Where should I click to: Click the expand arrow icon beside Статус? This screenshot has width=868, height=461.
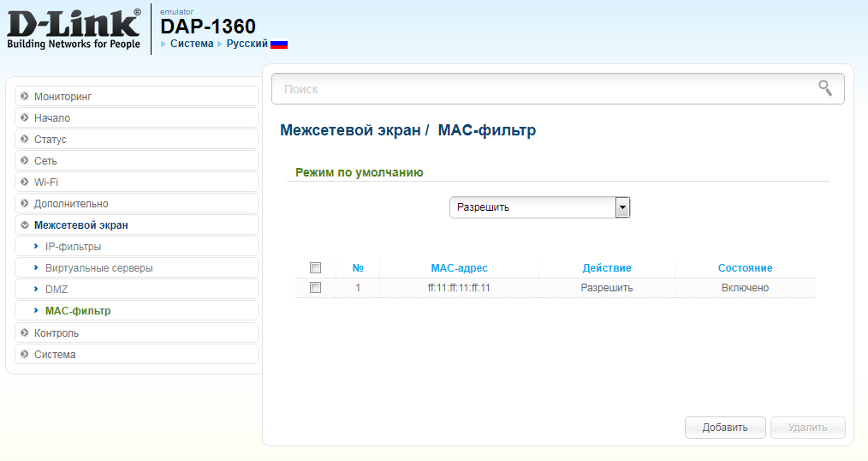24,139
